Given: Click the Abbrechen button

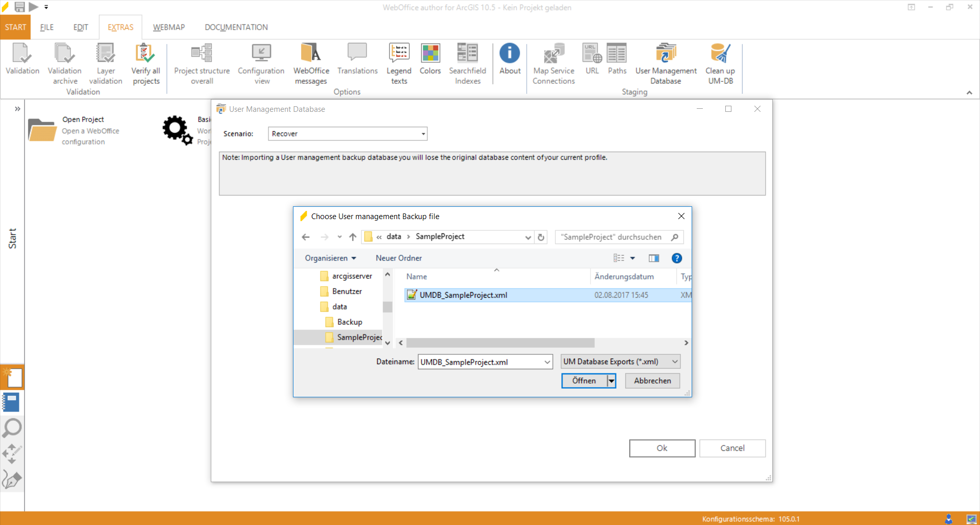Looking at the screenshot, I should click(652, 380).
